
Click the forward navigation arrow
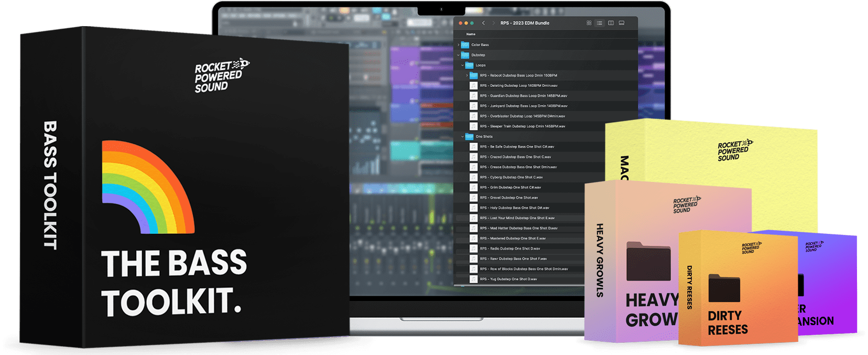click(493, 23)
